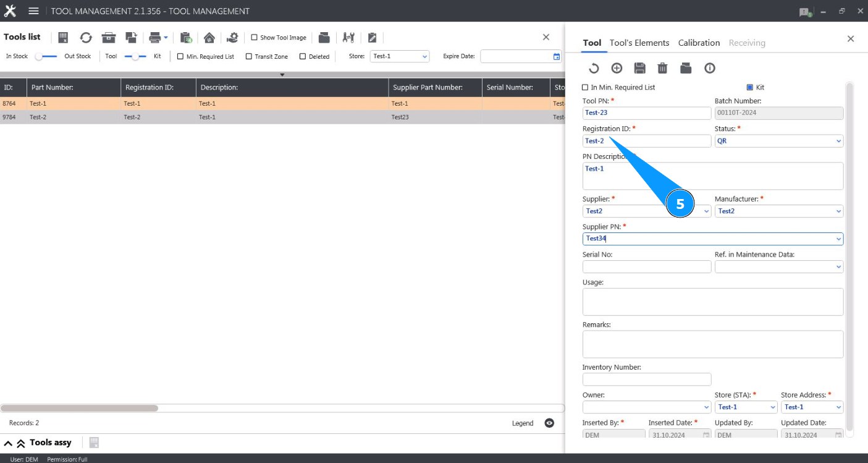The width and height of the screenshot is (868, 463).
Task: Switch to the Tool's Elements tab
Action: click(x=639, y=43)
